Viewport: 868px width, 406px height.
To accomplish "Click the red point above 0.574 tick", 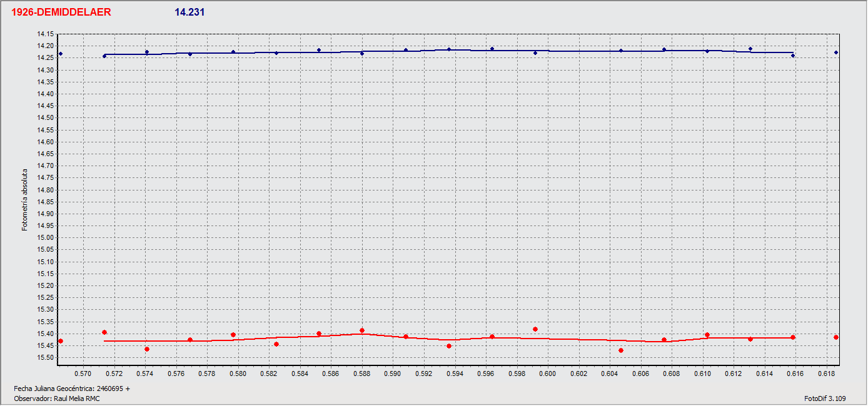I will (x=147, y=349).
